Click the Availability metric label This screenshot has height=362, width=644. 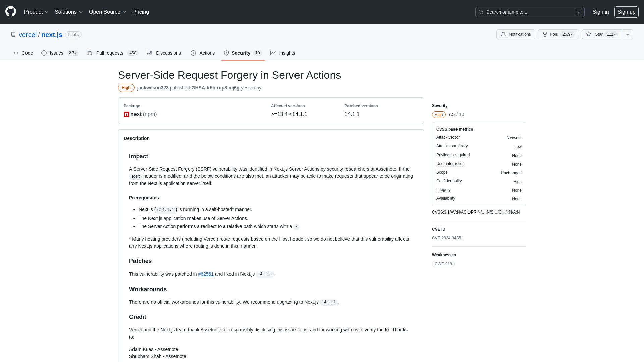pyautogui.click(x=446, y=198)
